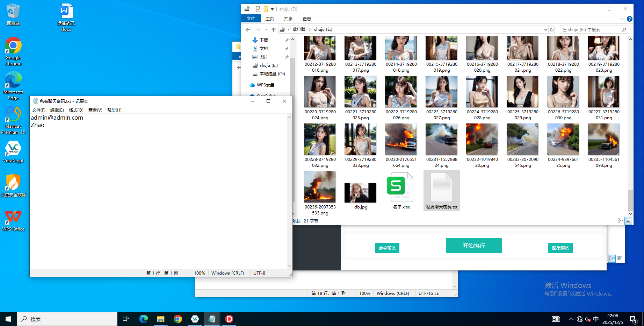This screenshot has width=644, height=326.
Task: Click the taskbar search box
Action: tap(67, 319)
